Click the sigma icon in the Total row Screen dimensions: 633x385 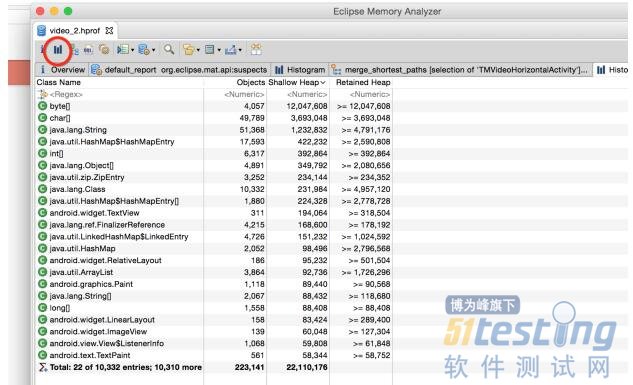pyautogui.click(x=42, y=367)
